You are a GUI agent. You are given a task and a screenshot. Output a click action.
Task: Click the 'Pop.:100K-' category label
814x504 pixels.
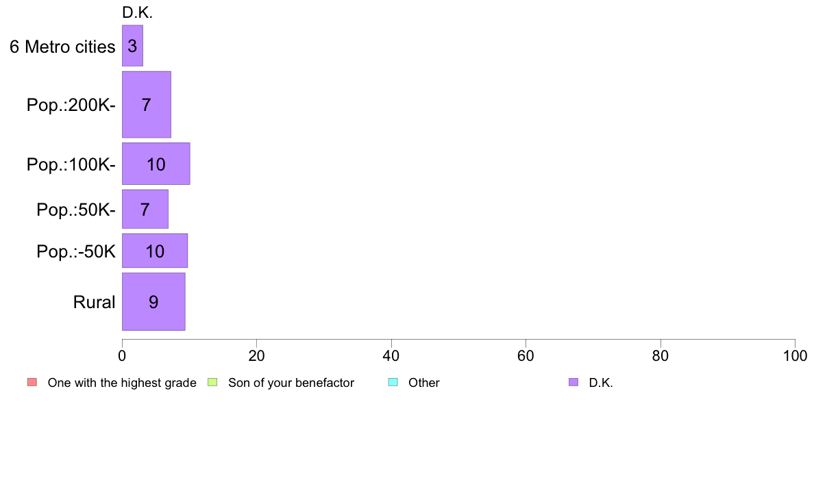(71, 164)
